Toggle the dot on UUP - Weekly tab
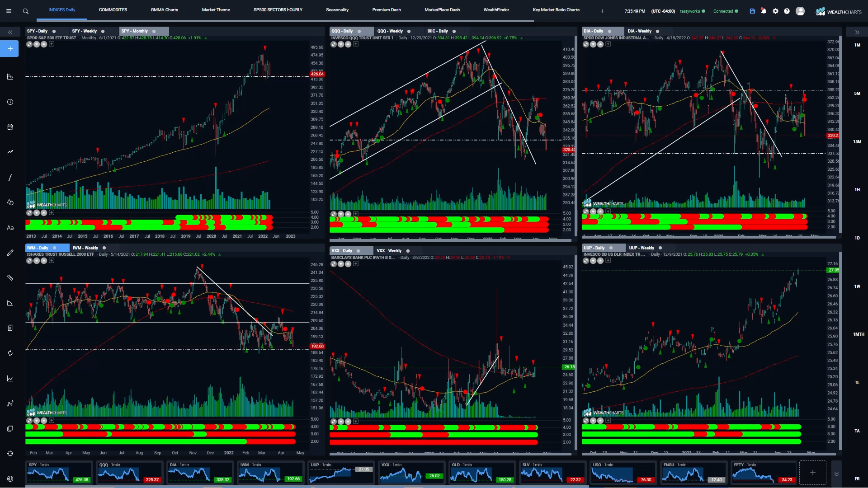The height and width of the screenshot is (488, 868). click(x=660, y=248)
